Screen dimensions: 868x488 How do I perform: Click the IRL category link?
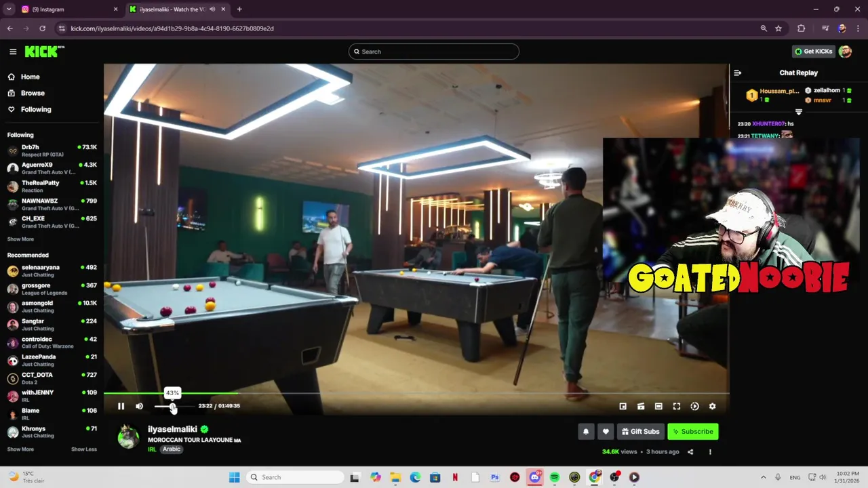click(152, 449)
